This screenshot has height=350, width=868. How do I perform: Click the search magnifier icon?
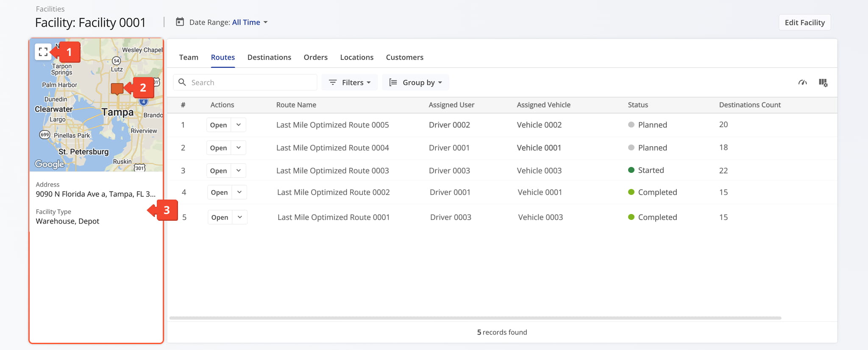182,82
